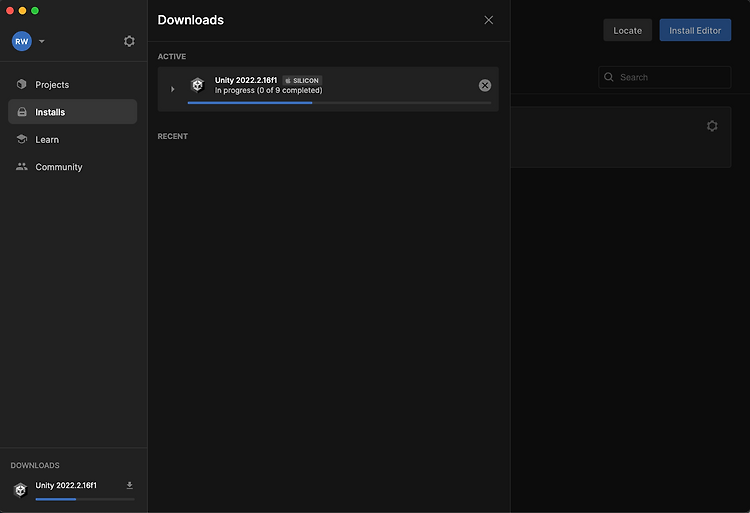Expand the account dropdown arrow
The width and height of the screenshot is (750, 513).
coord(42,41)
